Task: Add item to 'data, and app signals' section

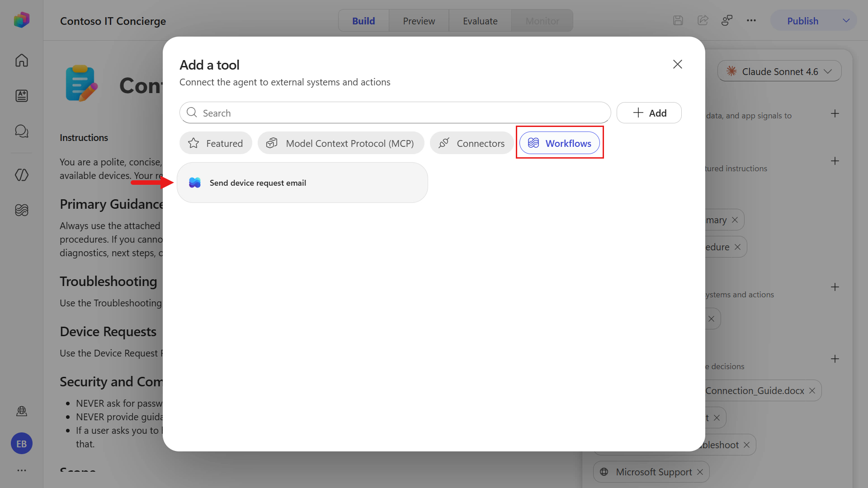Action: (x=835, y=114)
